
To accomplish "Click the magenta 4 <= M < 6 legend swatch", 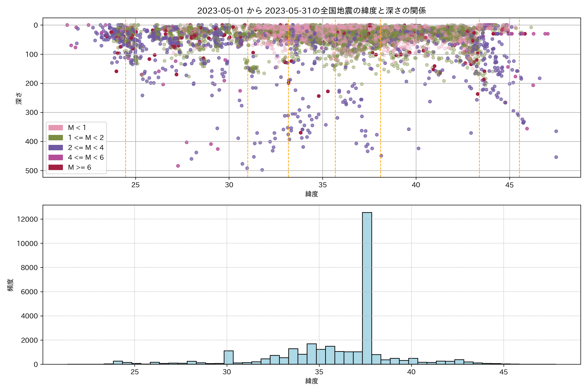I will [56, 157].
